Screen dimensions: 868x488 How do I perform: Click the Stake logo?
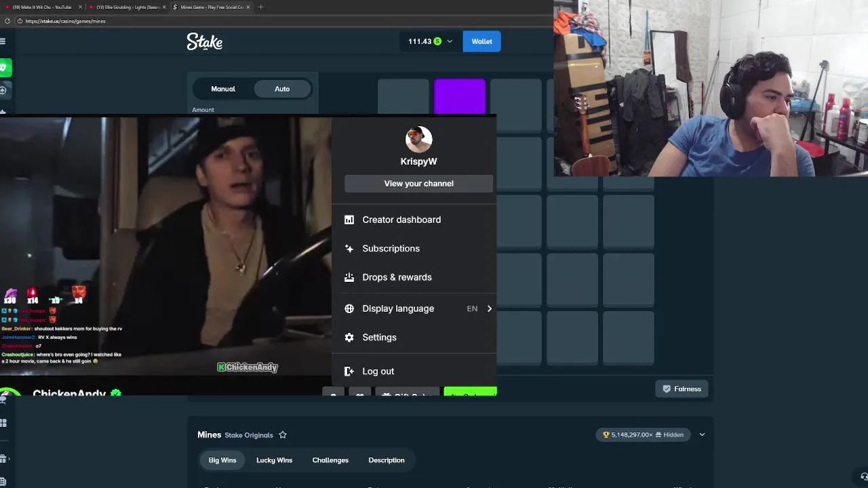(x=204, y=42)
